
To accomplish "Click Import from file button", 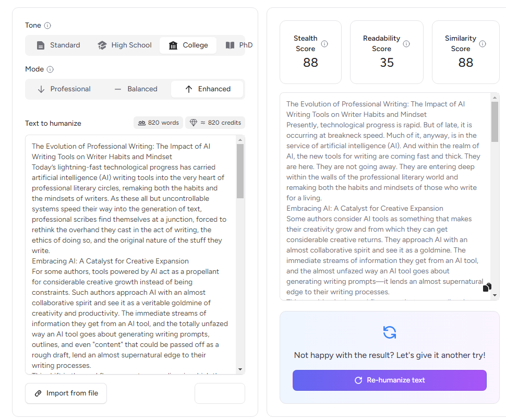I will (x=66, y=393).
